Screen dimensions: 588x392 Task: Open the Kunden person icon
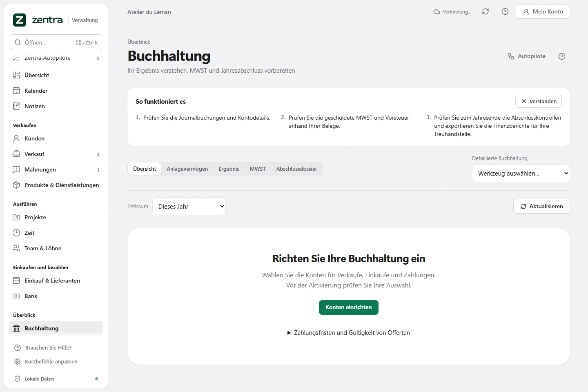click(x=16, y=138)
